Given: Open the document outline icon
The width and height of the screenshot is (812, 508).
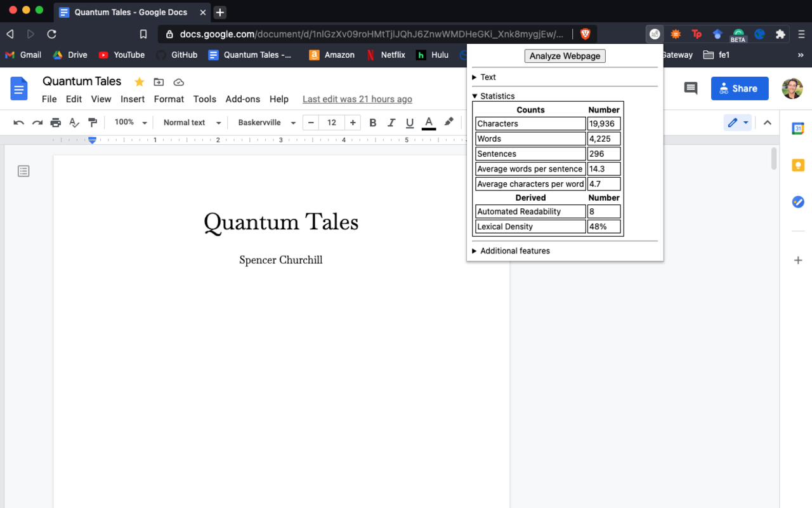Looking at the screenshot, I should 23,171.
